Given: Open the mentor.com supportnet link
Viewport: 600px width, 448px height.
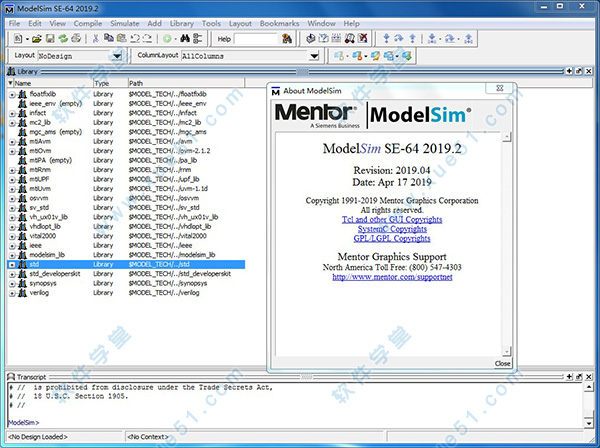Looking at the screenshot, I should pos(392,277).
